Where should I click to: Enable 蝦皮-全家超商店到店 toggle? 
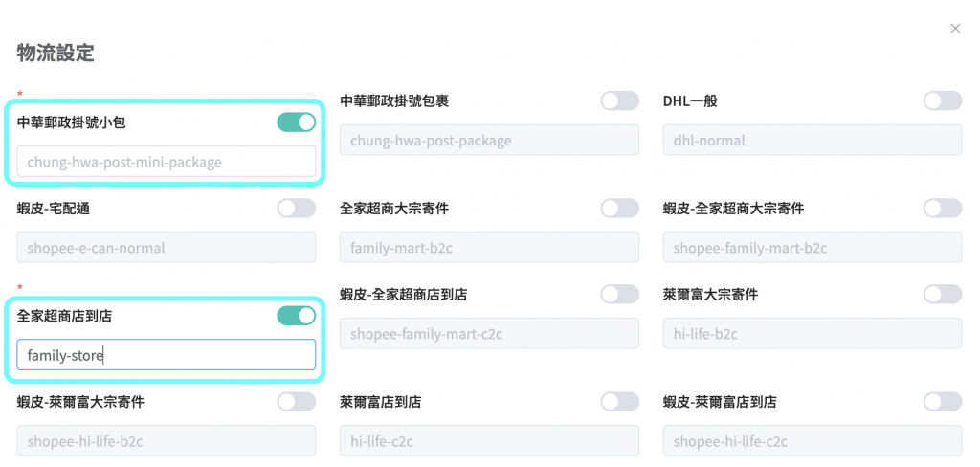coord(619,294)
